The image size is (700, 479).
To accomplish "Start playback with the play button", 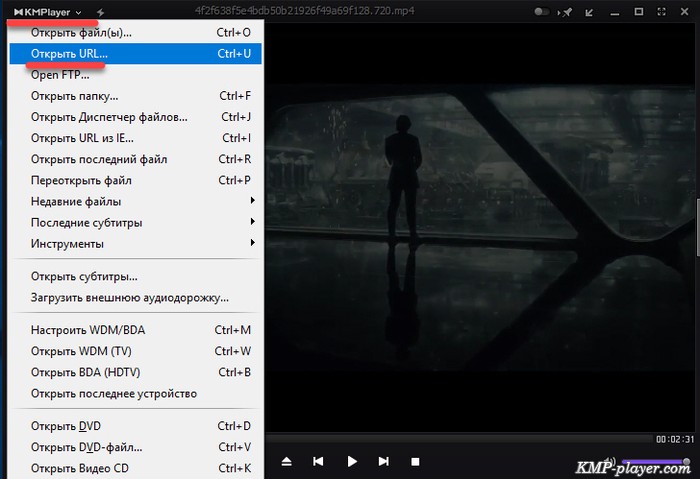I will point(352,461).
